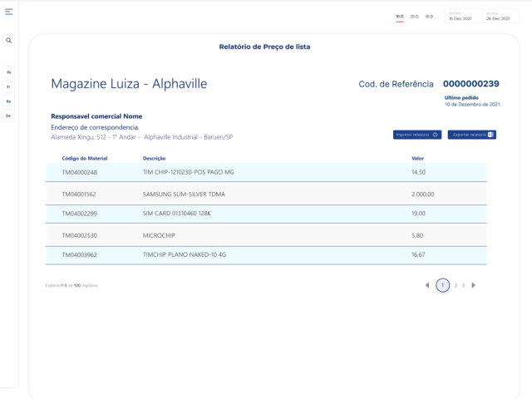The width and height of the screenshot is (532, 399).
Task: Click the value 2.000,00
Action: 423,195
